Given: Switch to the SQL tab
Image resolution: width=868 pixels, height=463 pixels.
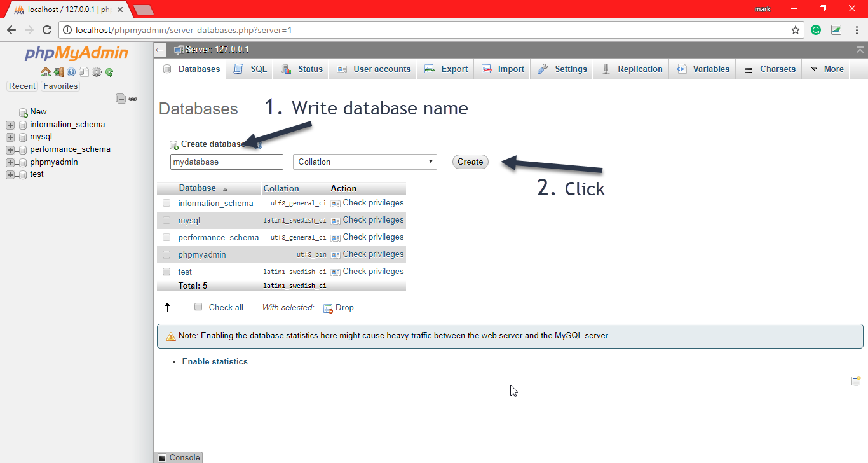Looking at the screenshot, I should coord(250,69).
